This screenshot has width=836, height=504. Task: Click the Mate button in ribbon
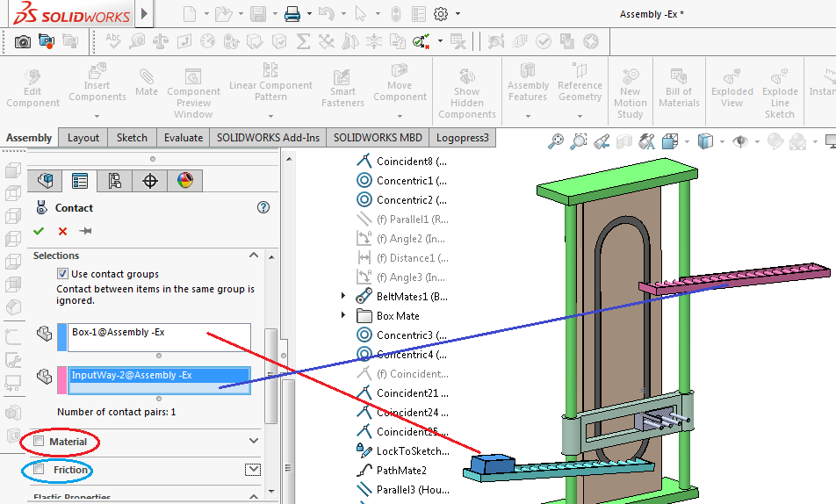147,83
